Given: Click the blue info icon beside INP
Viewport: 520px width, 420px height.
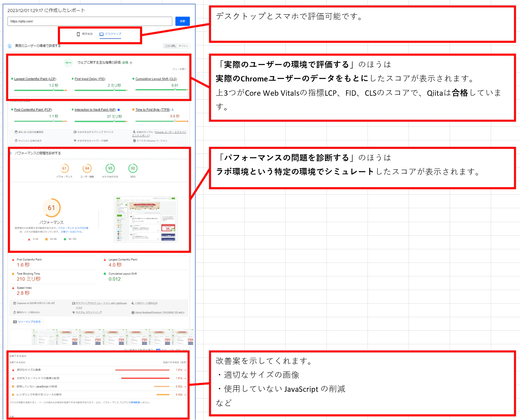Looking at the screenshot, I should (119, 110).
